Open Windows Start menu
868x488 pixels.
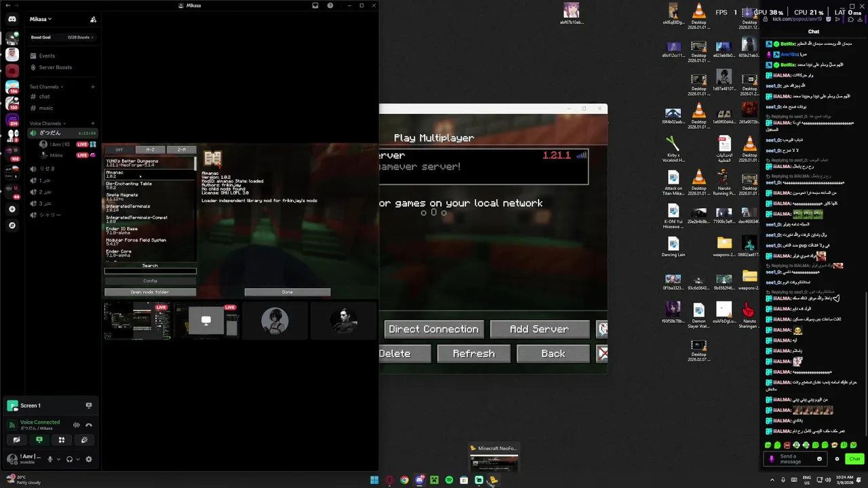[374, 480]
